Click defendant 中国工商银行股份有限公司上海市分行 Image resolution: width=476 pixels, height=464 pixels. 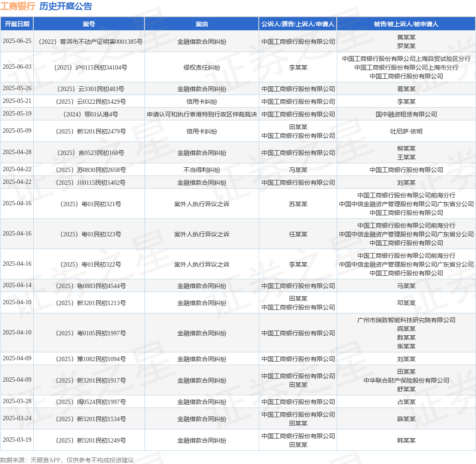tap(406, 67)
